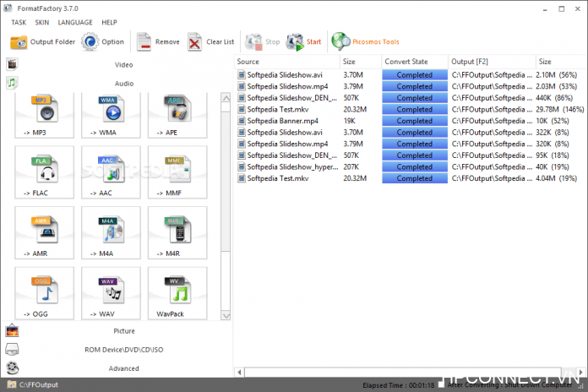The height and width of the screenshot is (392, 588).
Task: Open Picosmos Tools
Action: pyautogui.click(x=365, y=42)
